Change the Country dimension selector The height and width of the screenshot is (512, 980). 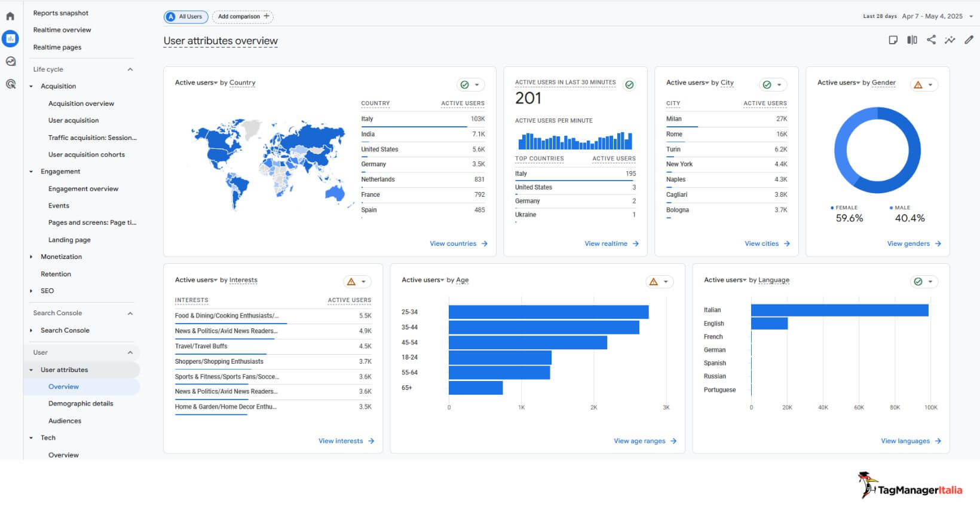point(242,83)
